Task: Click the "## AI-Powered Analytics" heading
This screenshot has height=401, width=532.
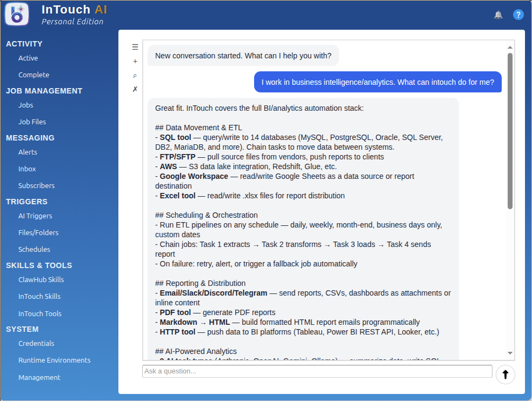Action: pyautogui.click(x=196, y=351)
